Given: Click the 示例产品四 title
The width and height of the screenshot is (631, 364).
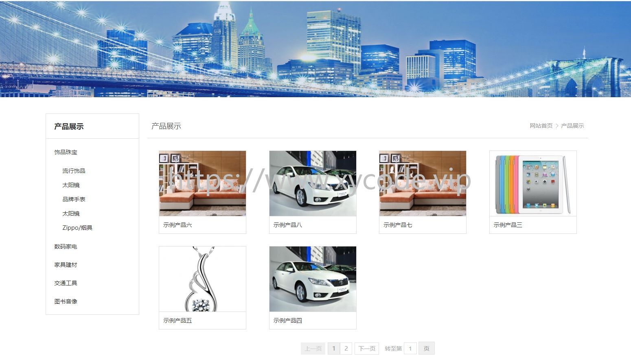Looking at the screenshot, I should click(x=288, y=320).
